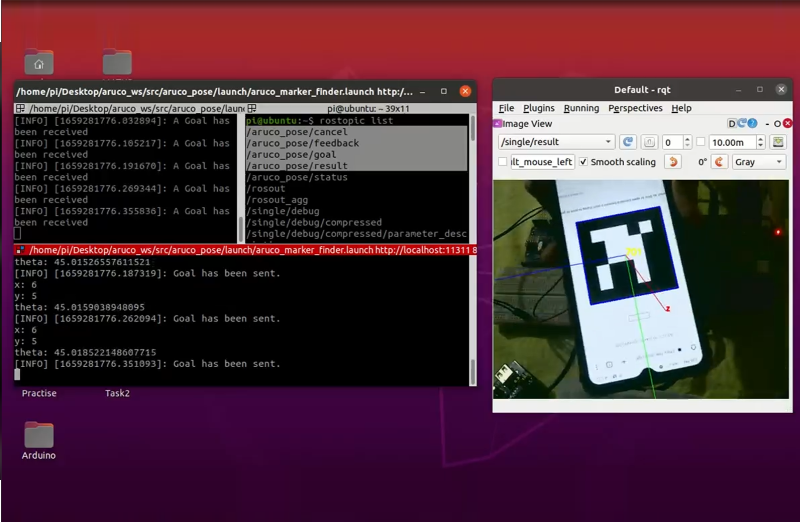Screen dimensions: 800x522
Task: Click the rostopic list command text
Action: (356, 120)
